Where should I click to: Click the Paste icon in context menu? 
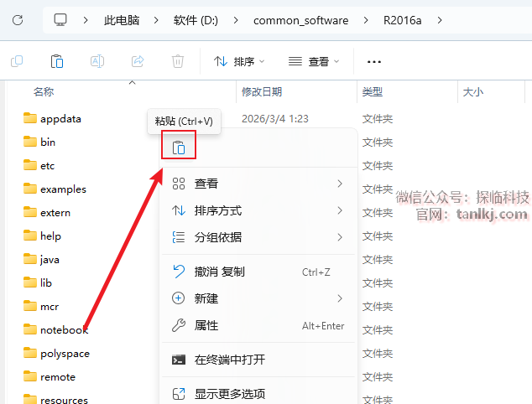click(x=179, y=148)
